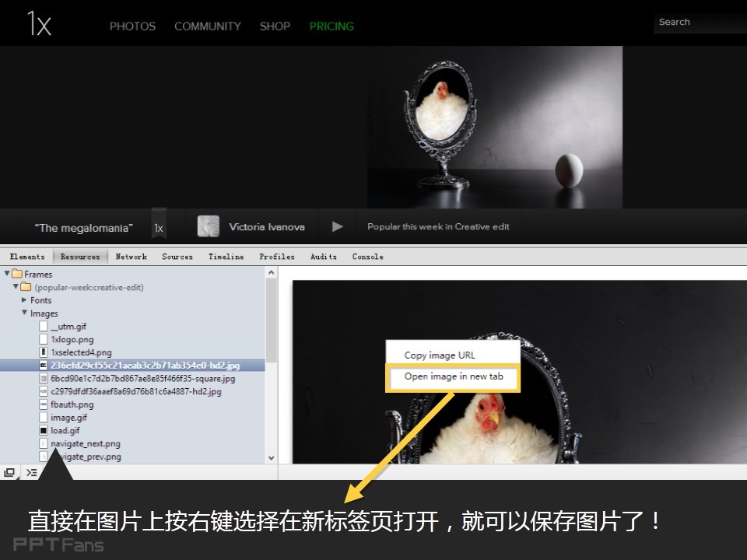Image resolution: width=747 pixels, height=560 pixels.
Task: Click the Frames folder icon
Action: (x=17, y=274)
